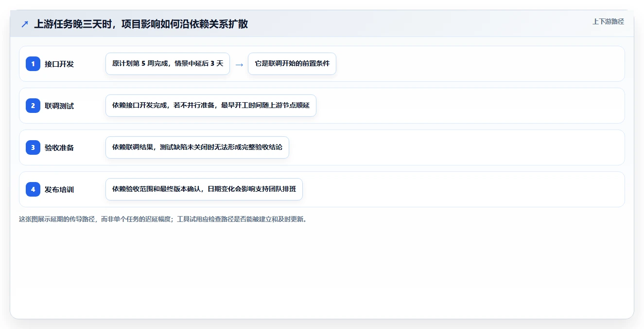The image size is (644, 329).
Task: Select step badge number 1
Action: click(x=33, y=64)
